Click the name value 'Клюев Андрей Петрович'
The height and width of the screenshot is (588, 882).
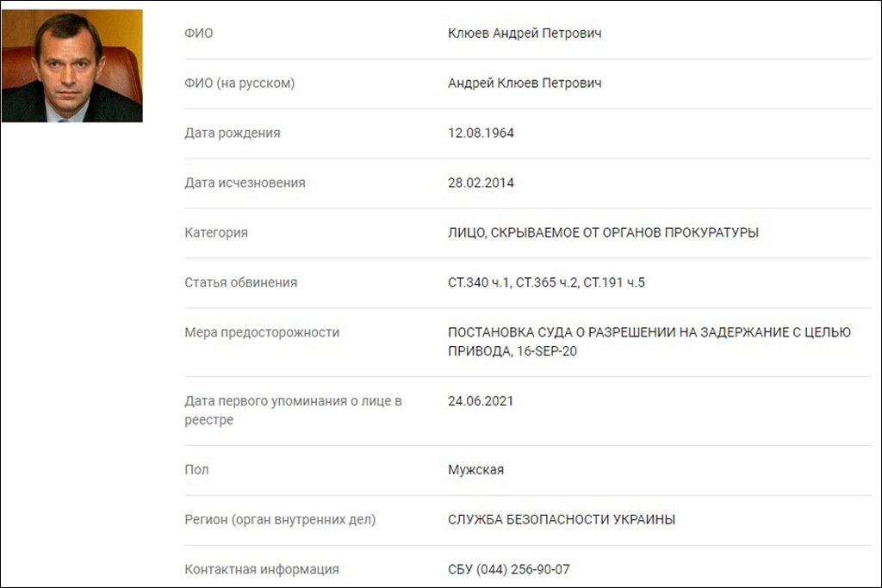click(x=525, y=34)
